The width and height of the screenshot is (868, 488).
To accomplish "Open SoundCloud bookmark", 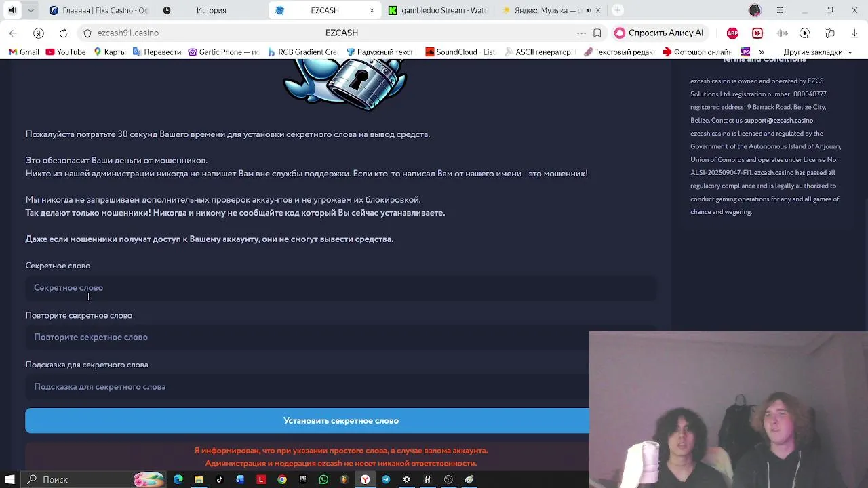I will 461,52.
